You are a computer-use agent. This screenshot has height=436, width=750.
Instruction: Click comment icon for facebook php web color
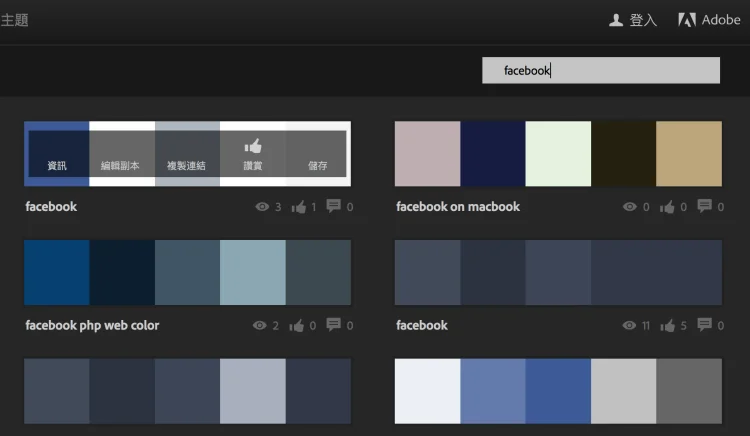333,325
